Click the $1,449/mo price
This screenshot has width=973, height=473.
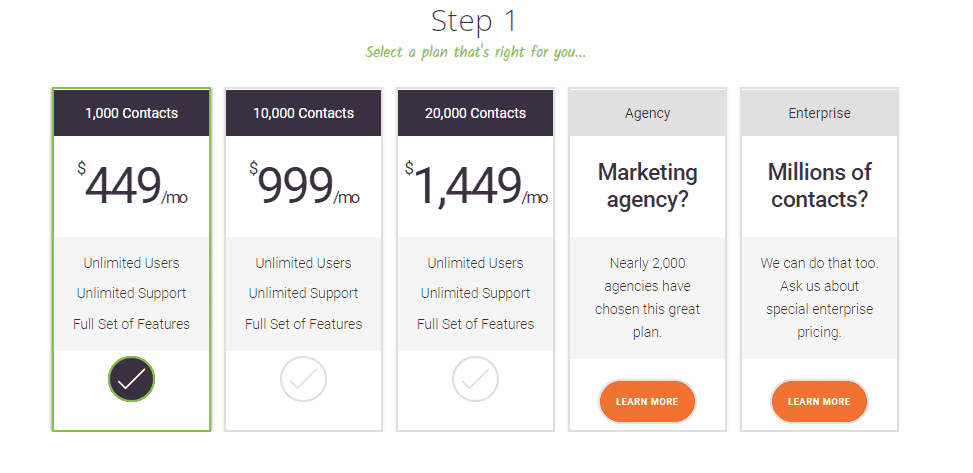476,184
